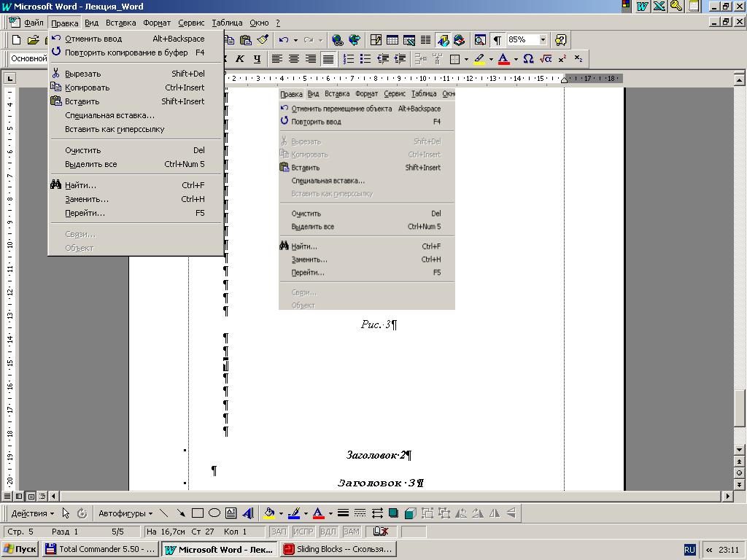Open Tables and Borders pencil icon

(376, 40)
